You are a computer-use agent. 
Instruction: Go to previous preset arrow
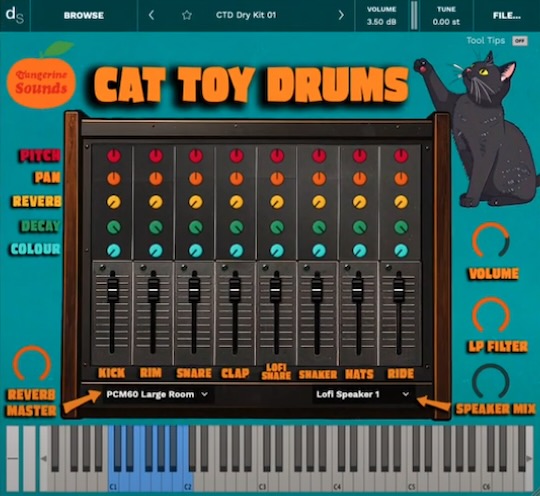click(x=151, y=15)
